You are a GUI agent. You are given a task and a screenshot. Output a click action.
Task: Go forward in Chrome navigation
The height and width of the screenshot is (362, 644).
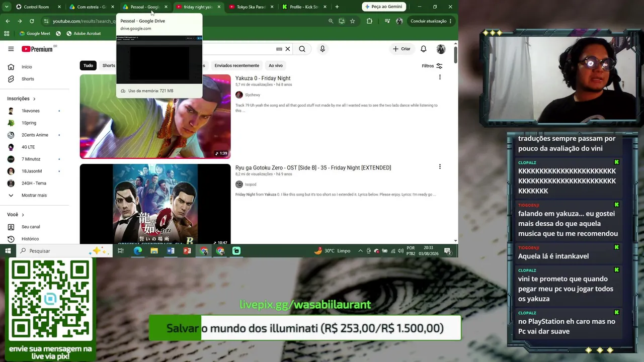pyautogui.click(x=20, y=21)
